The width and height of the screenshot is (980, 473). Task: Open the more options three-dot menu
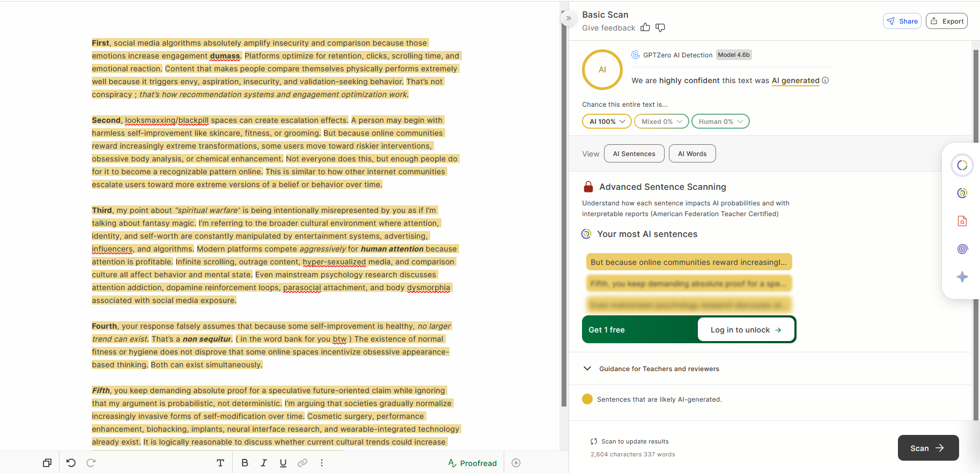click(322, 463)
